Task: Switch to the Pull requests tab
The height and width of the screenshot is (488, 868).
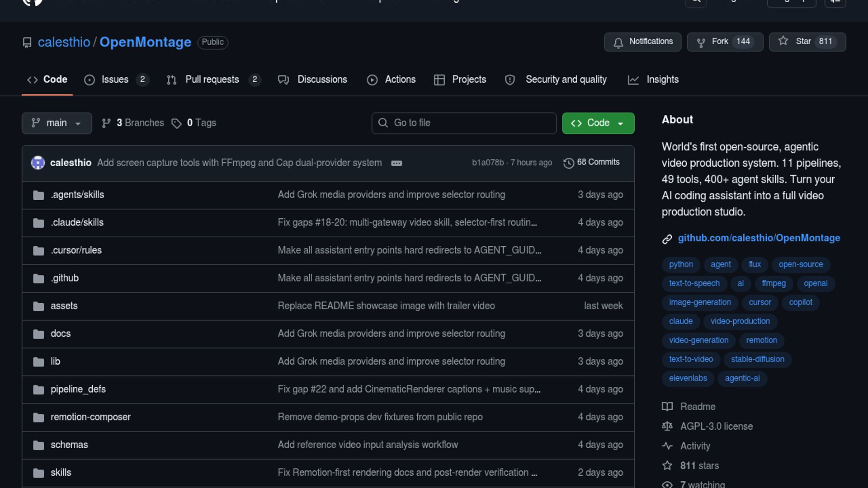Action: tap(212, 80)
